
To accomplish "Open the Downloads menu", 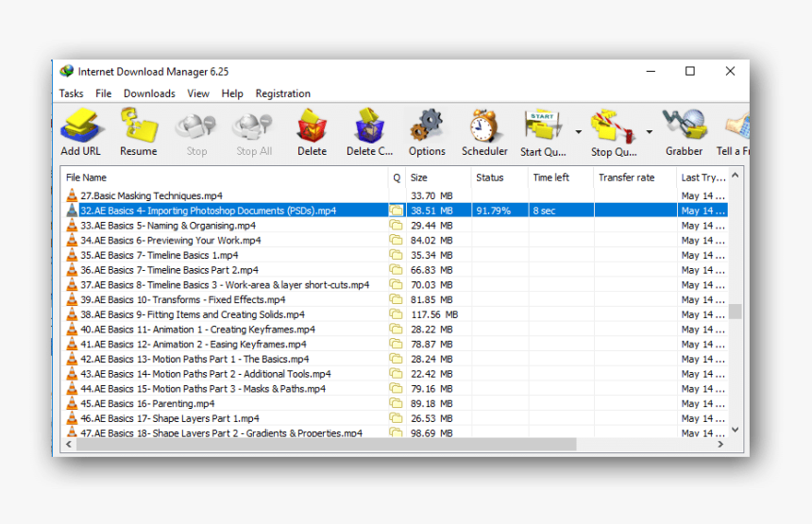I will (149, 93).
